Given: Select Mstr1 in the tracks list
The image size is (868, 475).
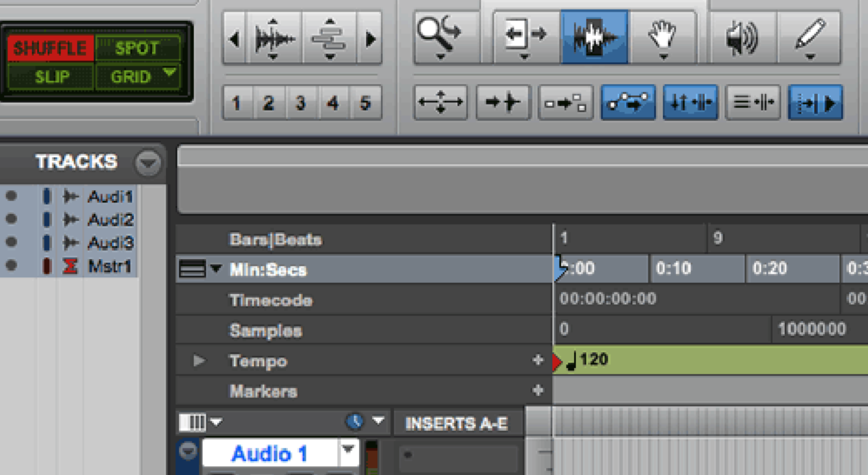Looking at the screenshot, I should 109,266.
